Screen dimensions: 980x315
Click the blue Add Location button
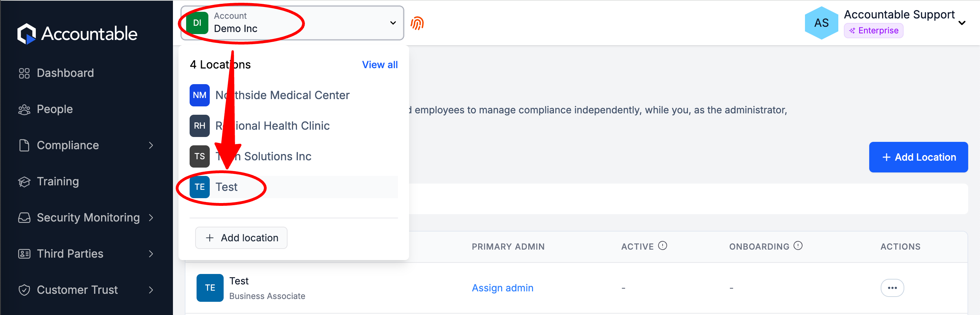pyautogui.click(x=918, y=157)
